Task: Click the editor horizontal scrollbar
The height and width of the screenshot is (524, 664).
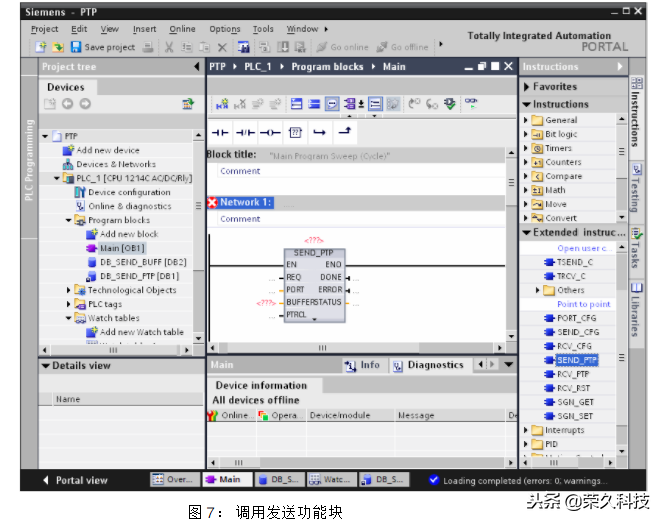Action: pos(356,348)
